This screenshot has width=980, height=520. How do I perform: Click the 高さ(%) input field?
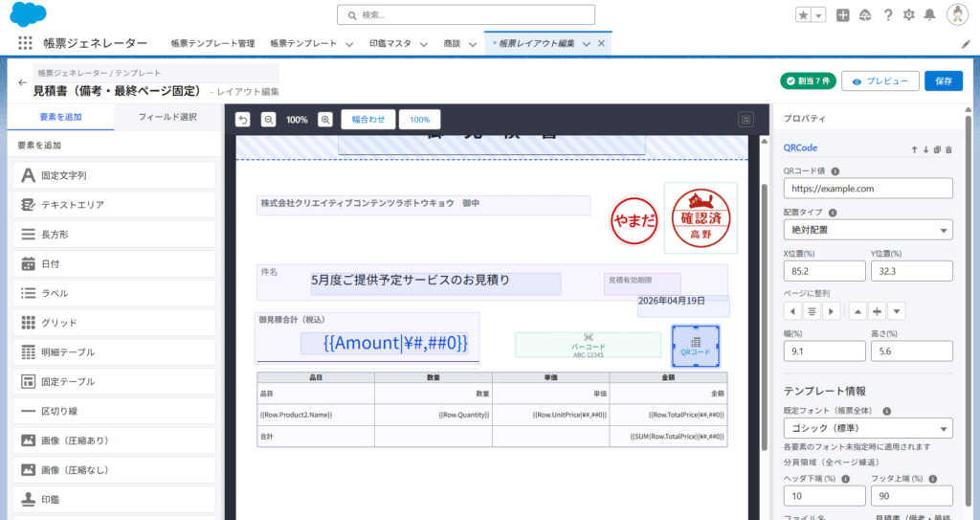912,351
